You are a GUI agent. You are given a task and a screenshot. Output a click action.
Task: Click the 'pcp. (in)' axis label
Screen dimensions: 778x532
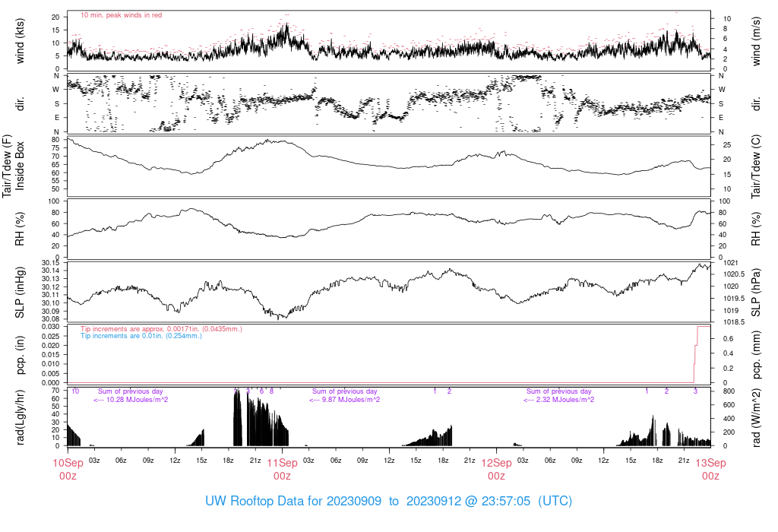20,356
